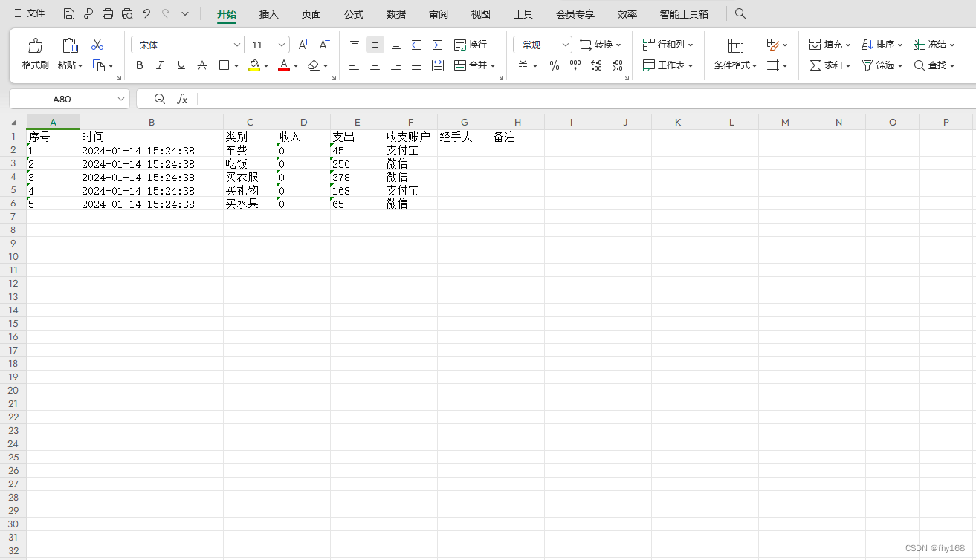Toggle bold formatting
Image resolution: width=976 pixels, height=560 pixels.
(x=140, y=65)
